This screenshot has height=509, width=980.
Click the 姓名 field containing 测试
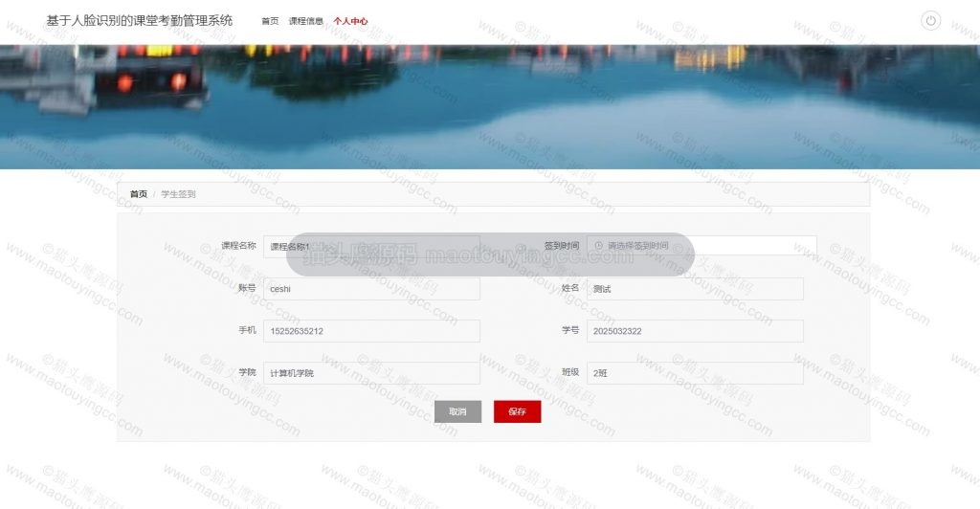pos(695,289)
